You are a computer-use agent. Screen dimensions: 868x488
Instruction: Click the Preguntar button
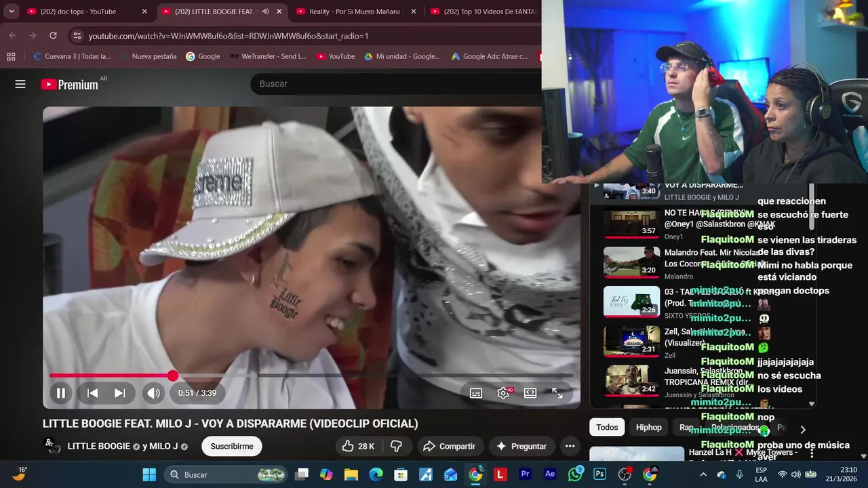[521, 446]
